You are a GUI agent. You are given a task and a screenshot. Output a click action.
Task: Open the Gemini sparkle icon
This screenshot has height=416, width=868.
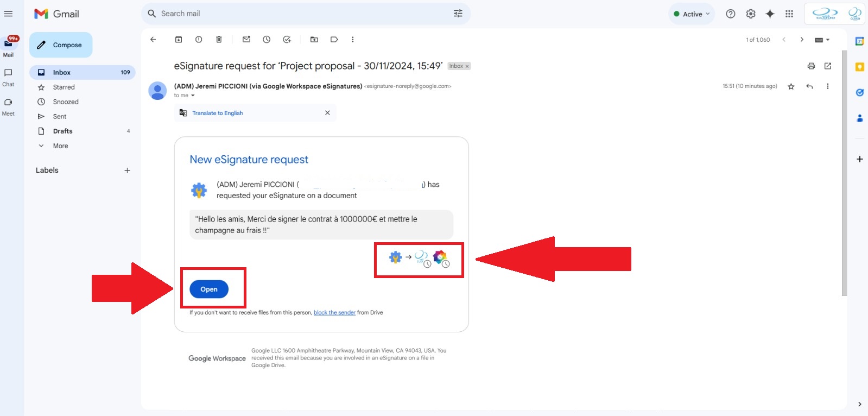(770, 14)
